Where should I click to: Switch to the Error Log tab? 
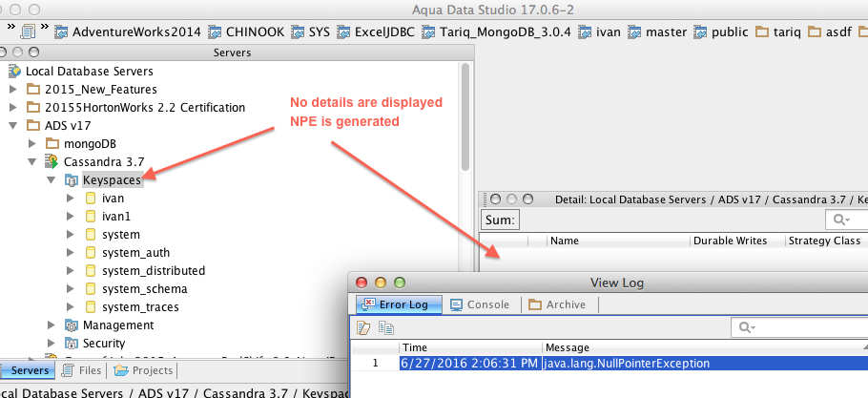399,304
